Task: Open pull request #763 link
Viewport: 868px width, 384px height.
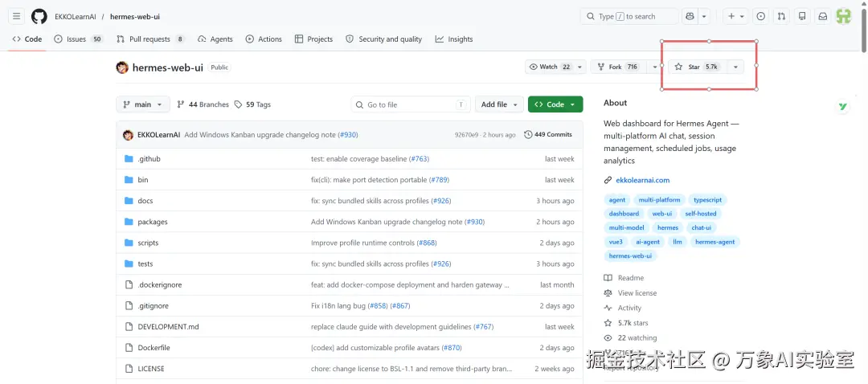Action: tap(419, 159)
